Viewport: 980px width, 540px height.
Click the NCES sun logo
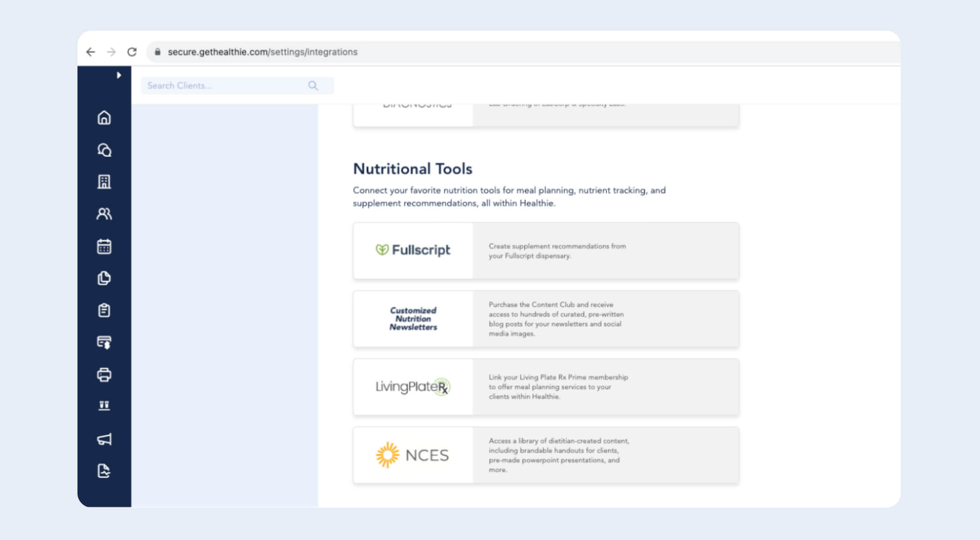[x=387, y=455]
